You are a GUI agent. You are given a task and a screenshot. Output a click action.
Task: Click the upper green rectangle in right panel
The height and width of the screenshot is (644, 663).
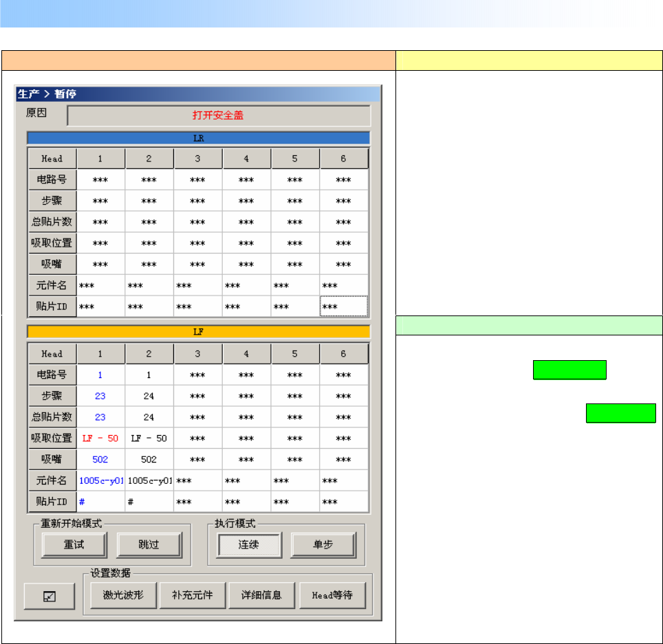point(569,370)
